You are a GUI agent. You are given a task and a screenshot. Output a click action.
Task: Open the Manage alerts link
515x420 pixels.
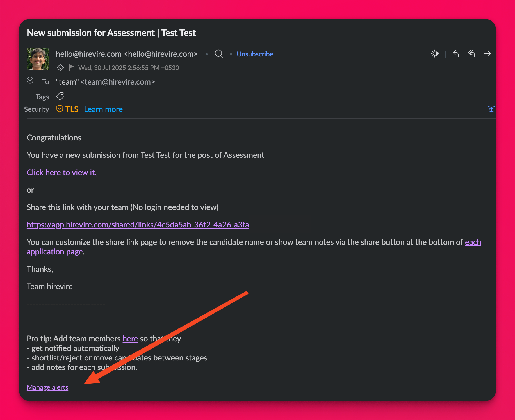[x=47, y=387]
